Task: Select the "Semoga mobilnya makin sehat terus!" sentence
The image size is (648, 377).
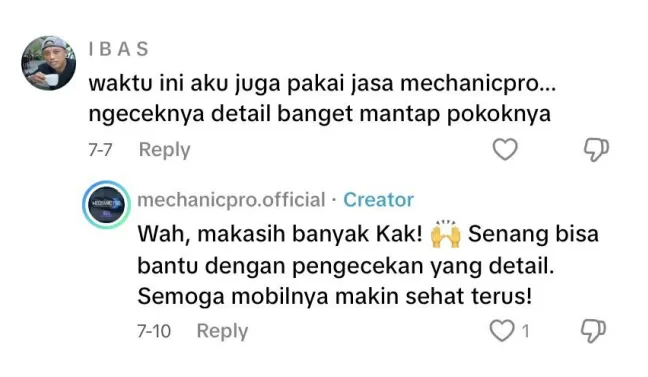Action: coord(334,296)
